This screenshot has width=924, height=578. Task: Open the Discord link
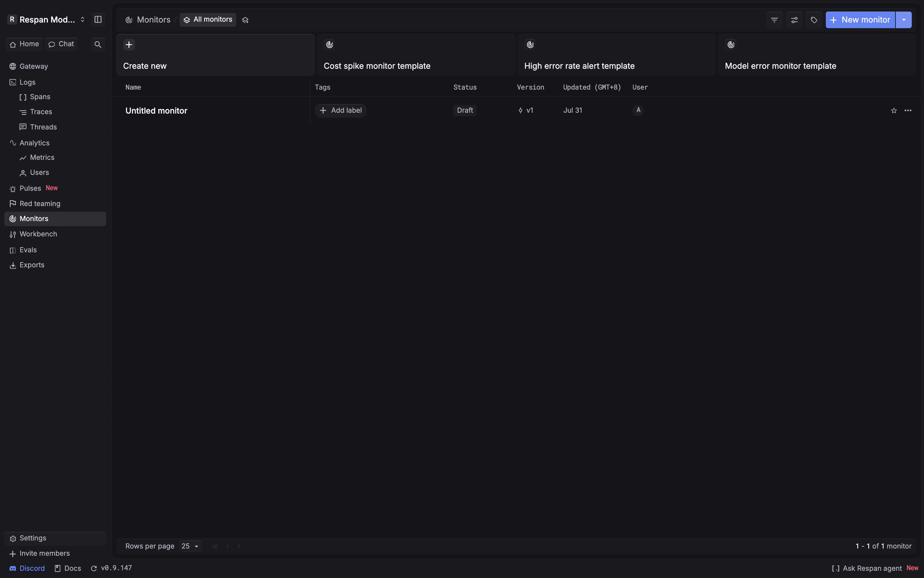27,568
